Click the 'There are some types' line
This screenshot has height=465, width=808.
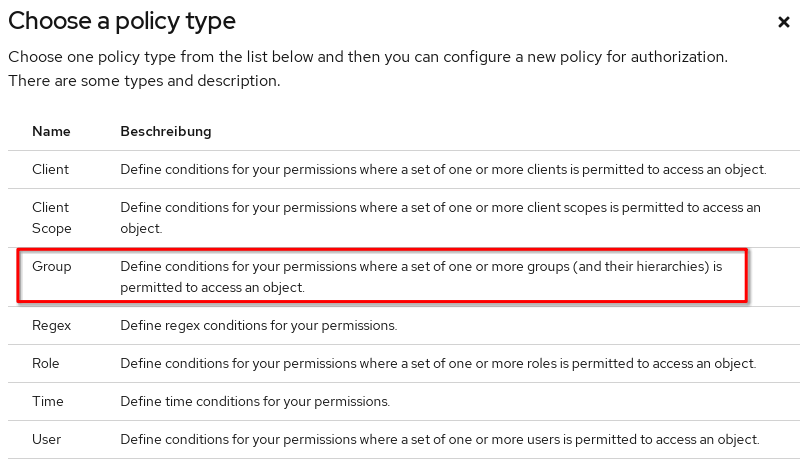point(144,80)
